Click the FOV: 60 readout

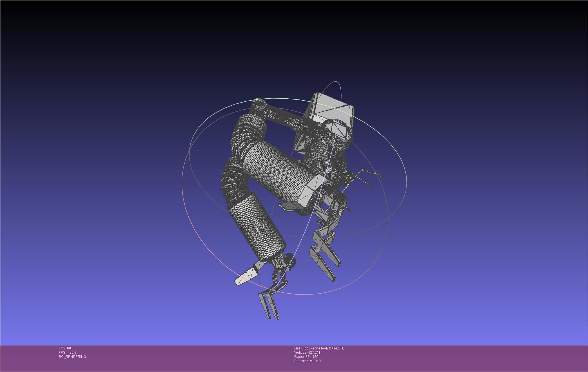pos(65,348)
